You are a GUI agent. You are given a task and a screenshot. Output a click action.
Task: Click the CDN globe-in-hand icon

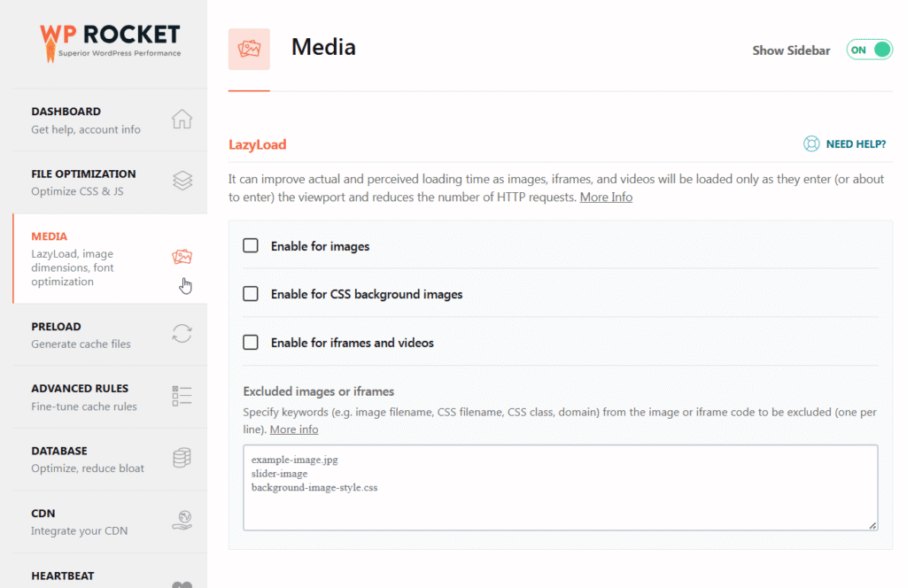click(x=182, y=521)
